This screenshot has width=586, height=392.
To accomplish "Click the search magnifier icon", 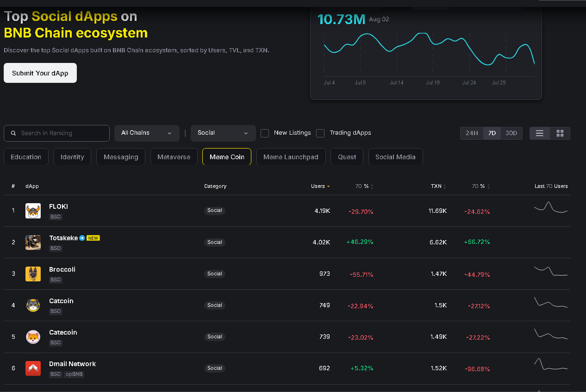I will coord(13,133).
